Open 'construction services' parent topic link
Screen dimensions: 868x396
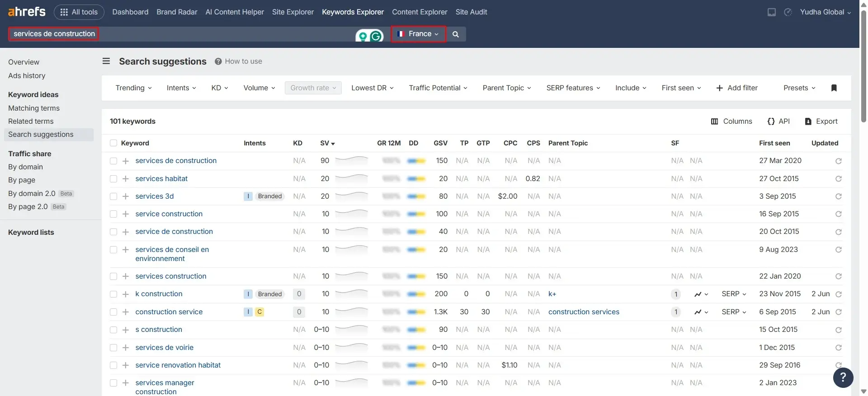coord(584,312)
